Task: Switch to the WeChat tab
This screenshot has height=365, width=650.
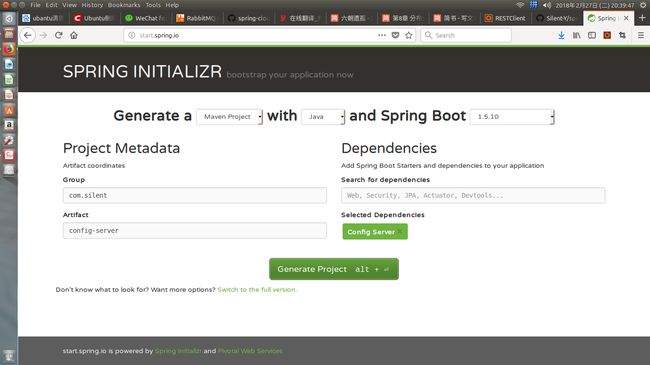Action: tap(146, 18)
